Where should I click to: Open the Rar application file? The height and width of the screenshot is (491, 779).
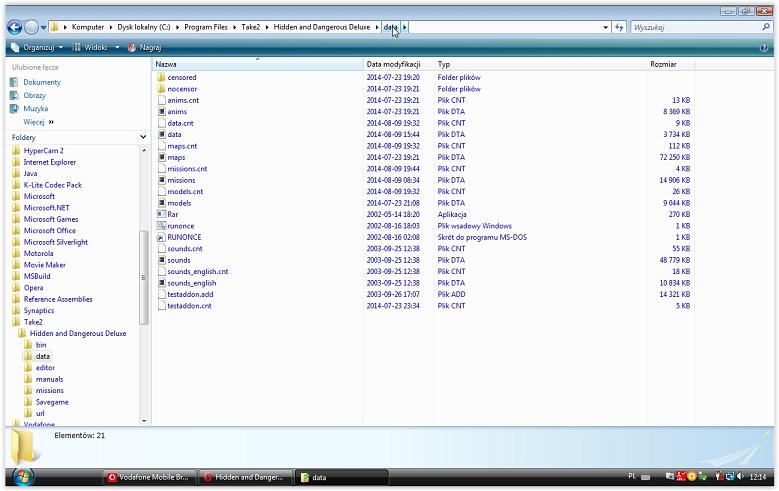(x=174, y=214)
